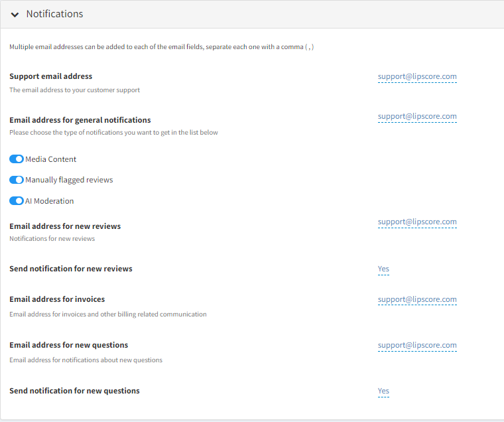Click the 'AI Moderation' label text
The width and height of the screenshot is (504, 422).
(50, 201)
